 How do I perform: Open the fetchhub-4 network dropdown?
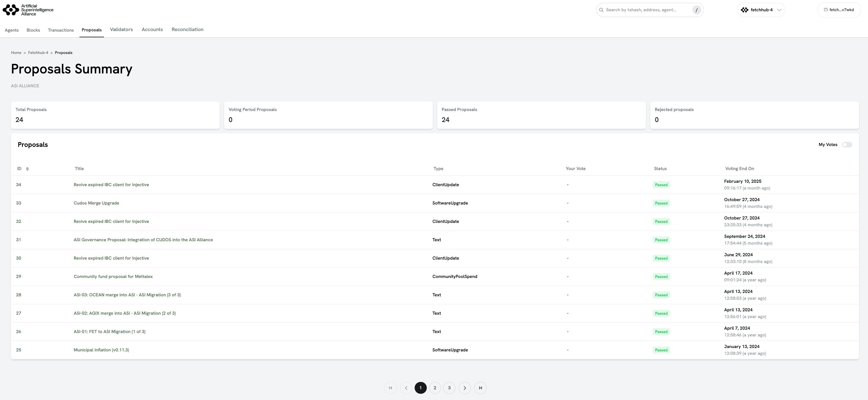pos(761,10)
